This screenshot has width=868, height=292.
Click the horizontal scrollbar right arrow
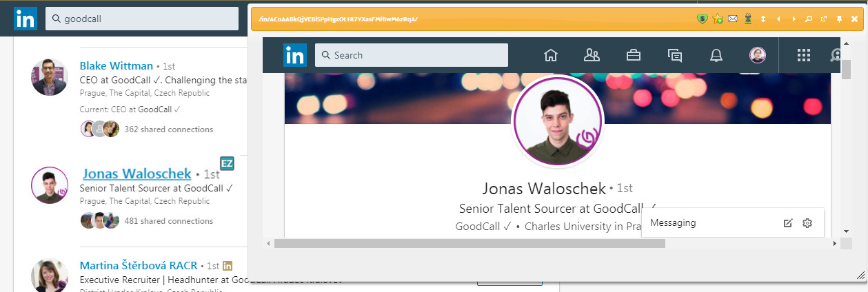pyautogui.click(x=835, y=243)
